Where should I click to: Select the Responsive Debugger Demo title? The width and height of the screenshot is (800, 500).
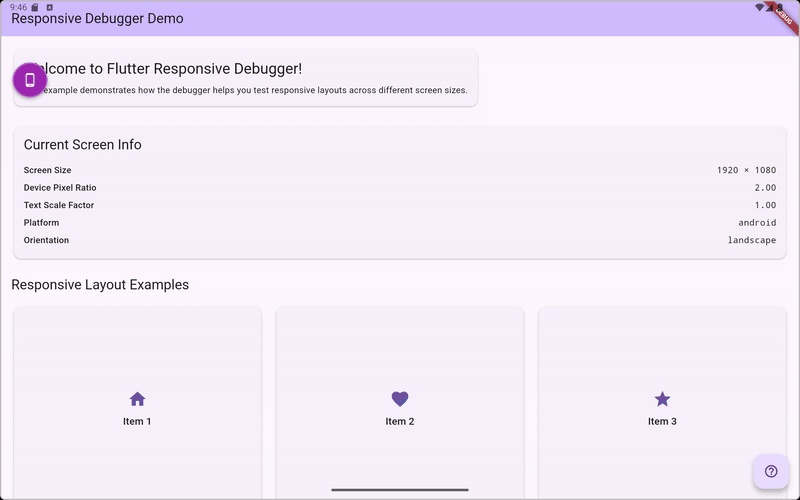(97, 18)
